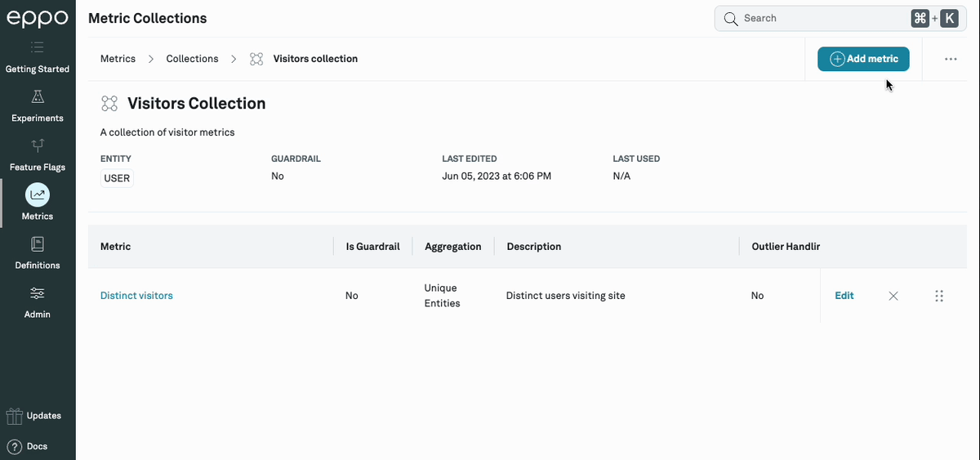The width and height of the screenshot is (980, 460).
Task: Go to Experiments flask icon
Action: 38,97
